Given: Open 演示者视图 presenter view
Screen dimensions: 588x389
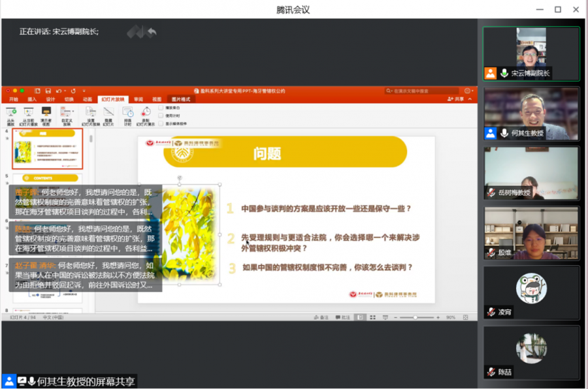Looking at the screenshot, I should point(46,112).
